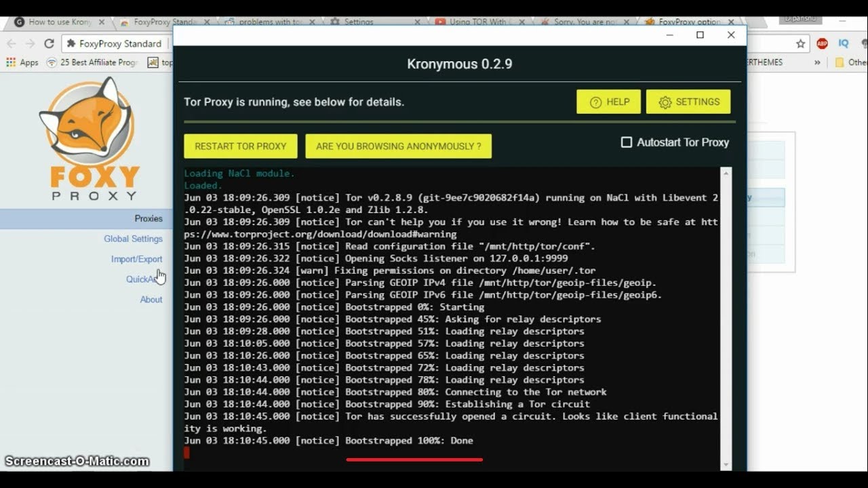Open Import/Export in FoxyProxy

tap(136, 259)
